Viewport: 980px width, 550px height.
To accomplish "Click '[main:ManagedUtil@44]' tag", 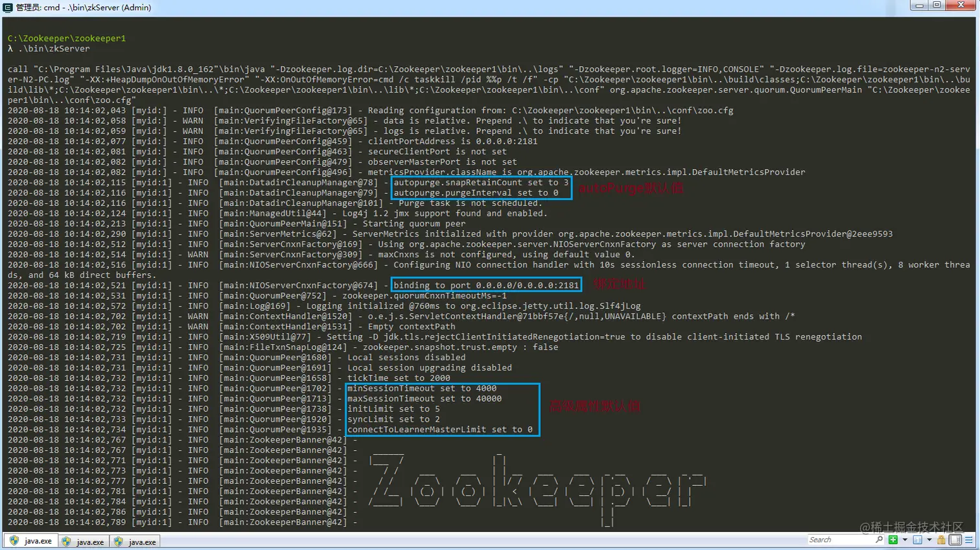I will point(273,213).
